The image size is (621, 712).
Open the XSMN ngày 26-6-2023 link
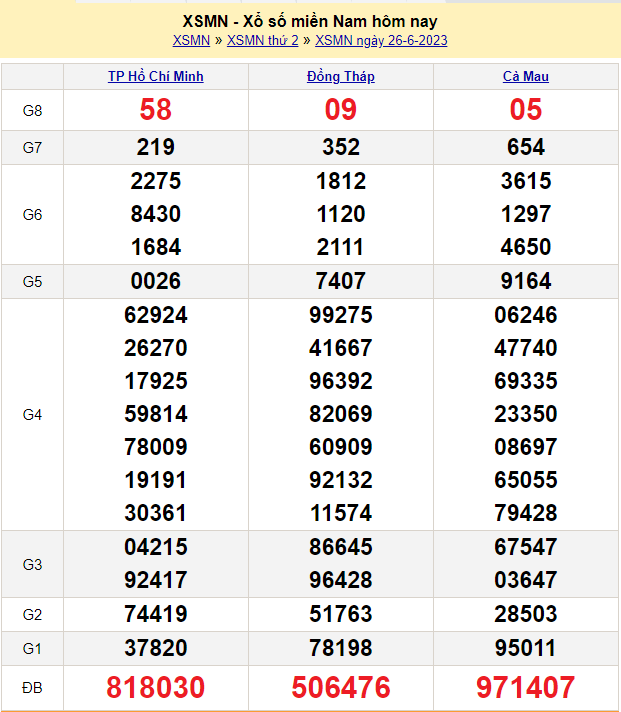pos(381,40)
